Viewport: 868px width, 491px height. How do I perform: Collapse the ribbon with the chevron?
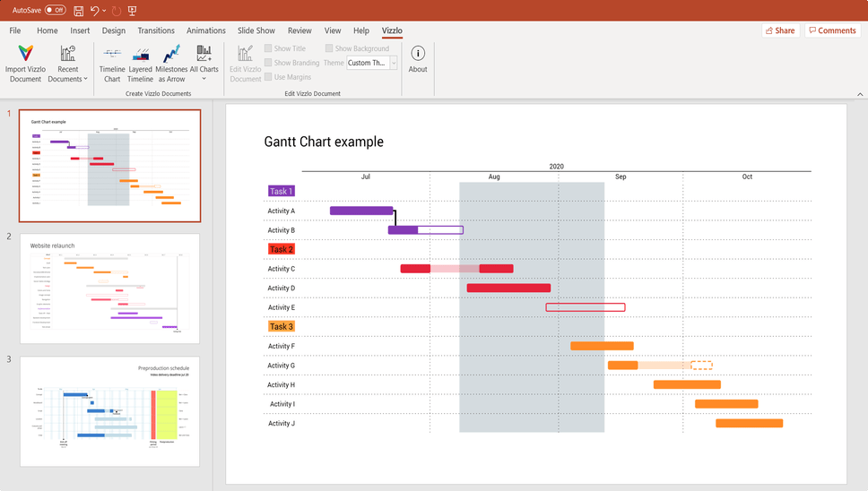860,94
